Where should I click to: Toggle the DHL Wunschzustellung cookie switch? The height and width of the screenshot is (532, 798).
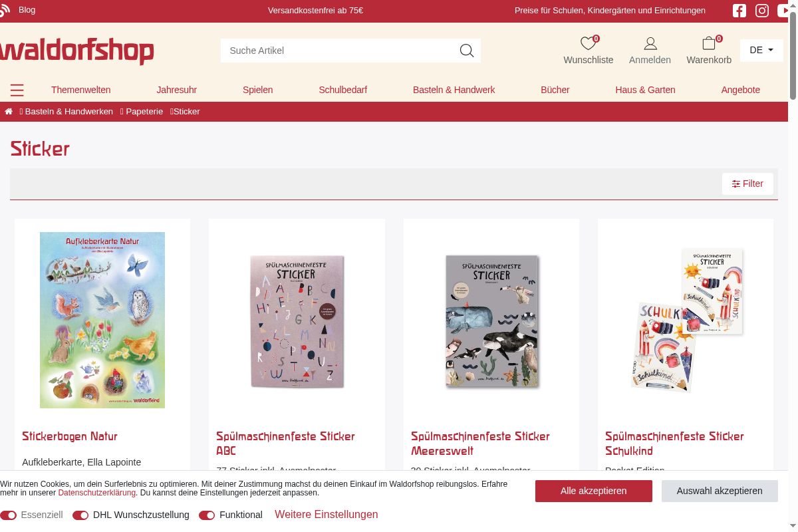80,515
